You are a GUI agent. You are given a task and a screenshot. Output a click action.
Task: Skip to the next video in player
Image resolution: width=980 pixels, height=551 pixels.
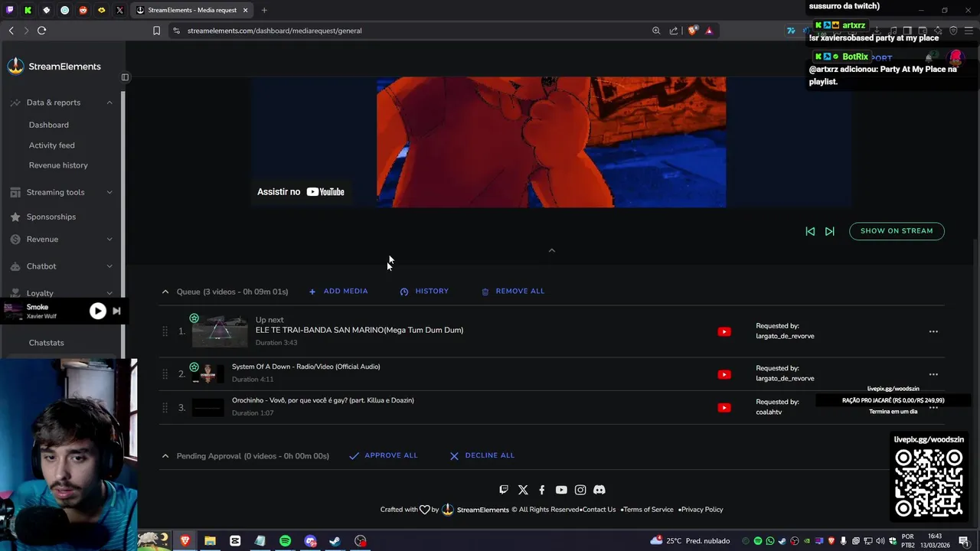click(830, 231)
